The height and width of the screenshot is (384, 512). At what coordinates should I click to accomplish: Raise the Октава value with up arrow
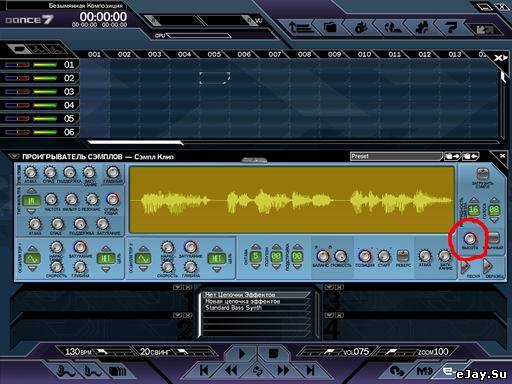[256, 247]
